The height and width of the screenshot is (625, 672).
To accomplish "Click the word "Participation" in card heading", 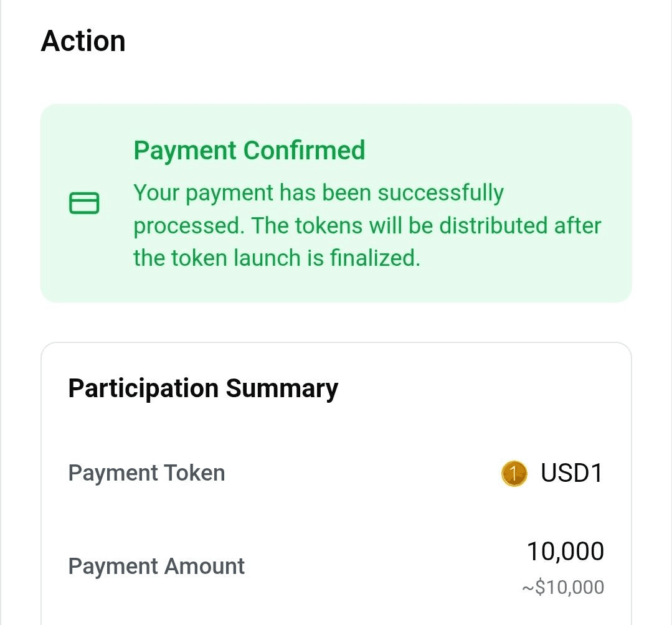I will click(x=143, y=388).
